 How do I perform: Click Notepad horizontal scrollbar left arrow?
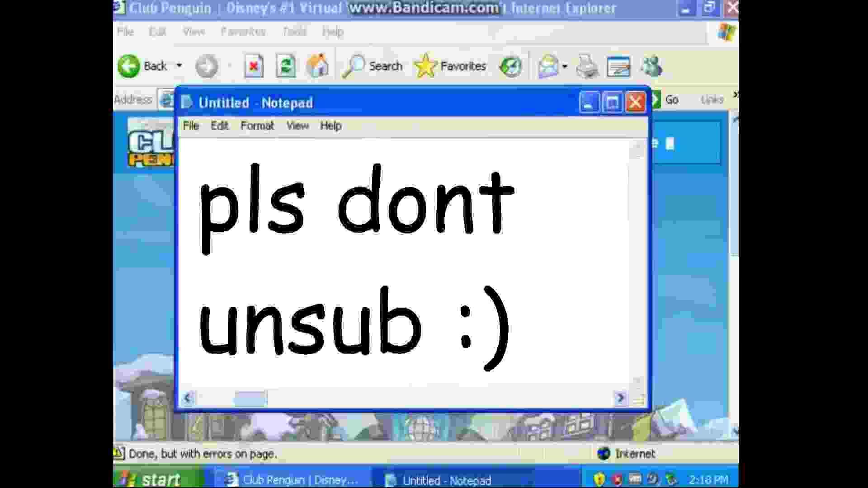click(188, 398)
